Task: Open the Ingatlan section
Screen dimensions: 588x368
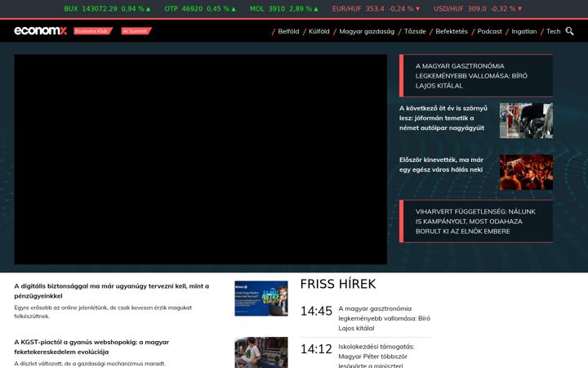Action: pos(523,32)
